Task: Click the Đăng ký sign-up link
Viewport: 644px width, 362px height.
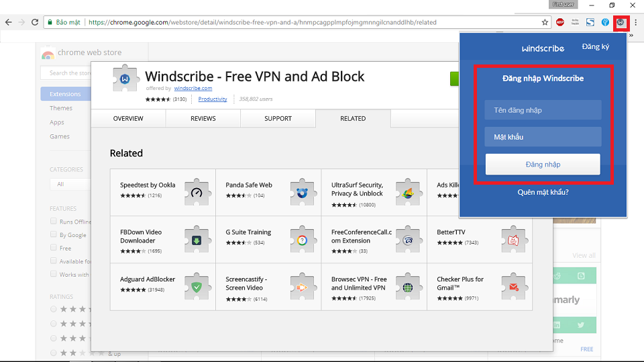Action: (596, 46)
